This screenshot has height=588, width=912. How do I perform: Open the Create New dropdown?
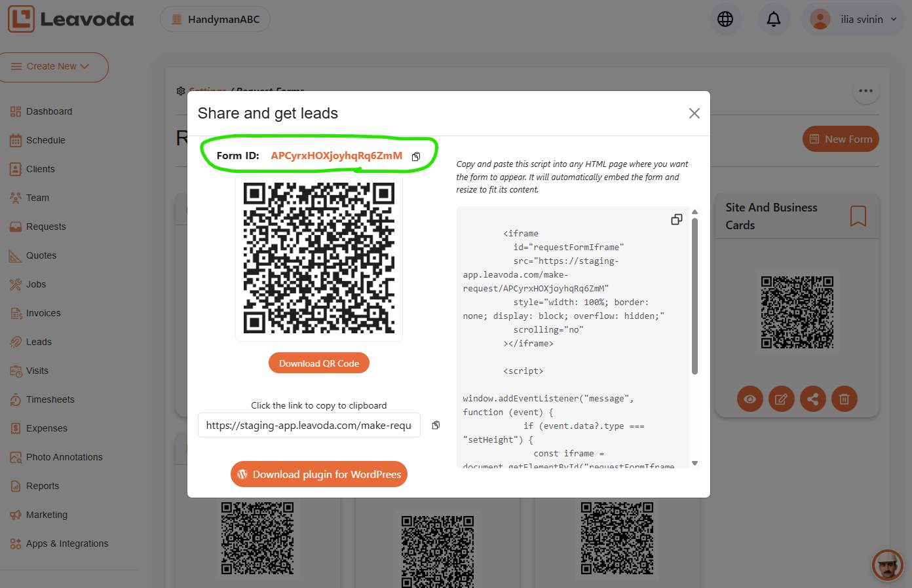click(52, 67)
